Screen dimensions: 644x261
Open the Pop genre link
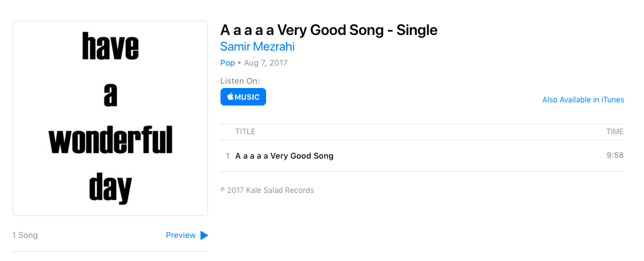tap(227, 63)
